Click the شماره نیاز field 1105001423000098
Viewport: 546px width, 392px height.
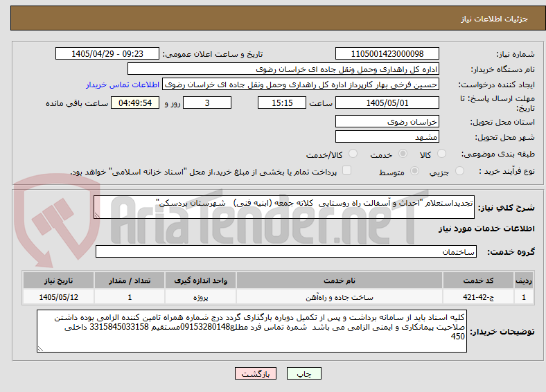[x=387, y=53]
